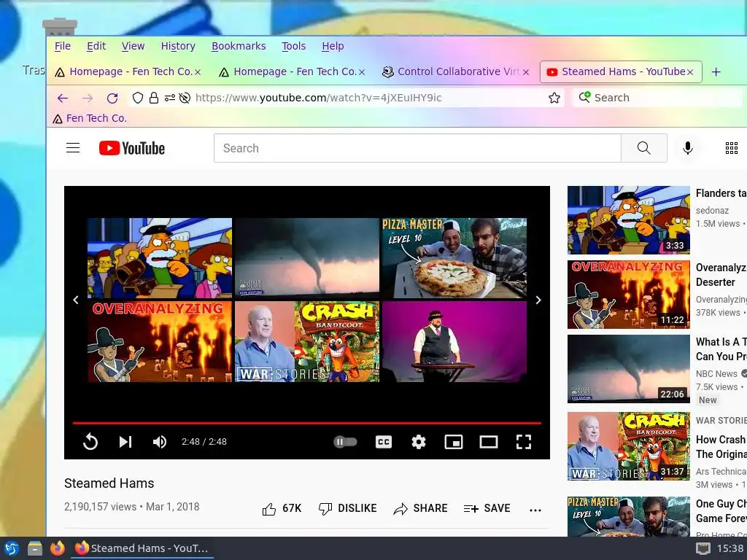The height and width of the screenshot is (560, 747).
Task: Open player settings gear
Action: (419, 442)
